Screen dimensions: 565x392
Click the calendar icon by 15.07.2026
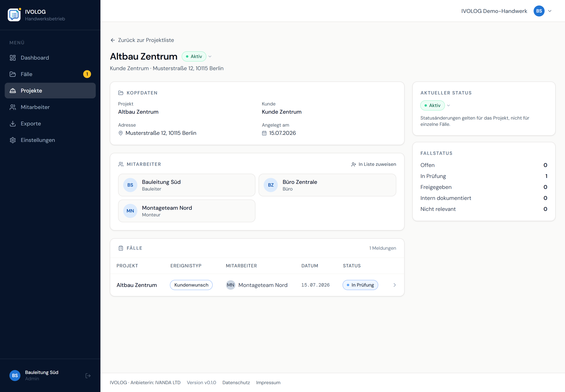coord(264,133)
